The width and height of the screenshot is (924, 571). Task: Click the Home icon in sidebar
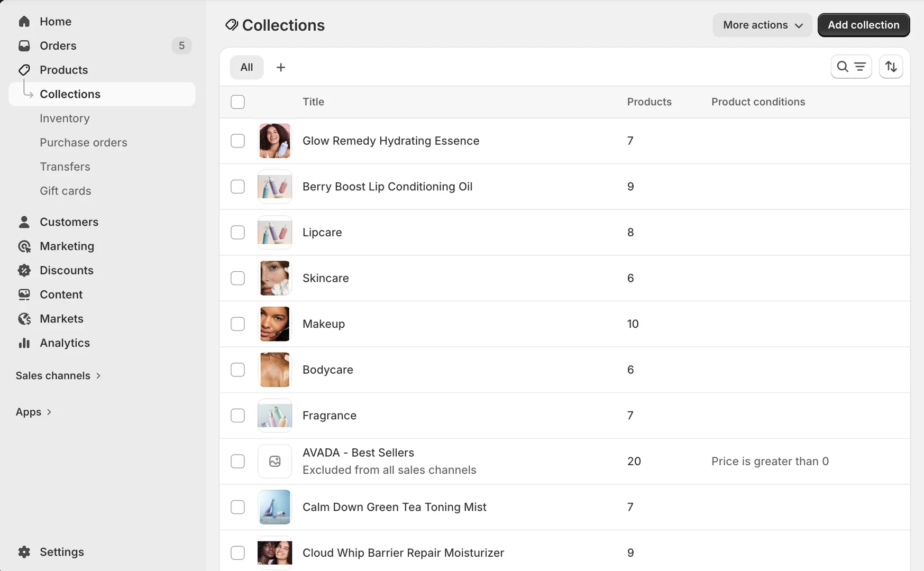coord(24,22)
